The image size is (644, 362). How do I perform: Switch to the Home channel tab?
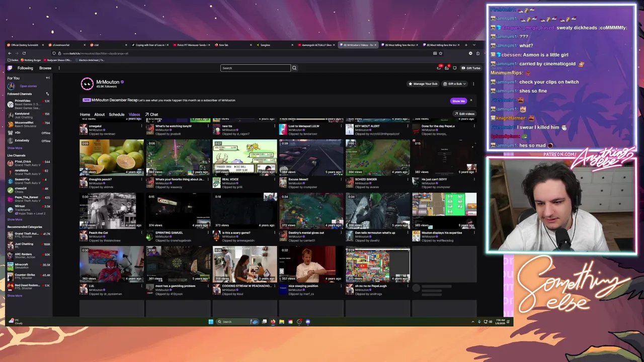coord(85,115)
